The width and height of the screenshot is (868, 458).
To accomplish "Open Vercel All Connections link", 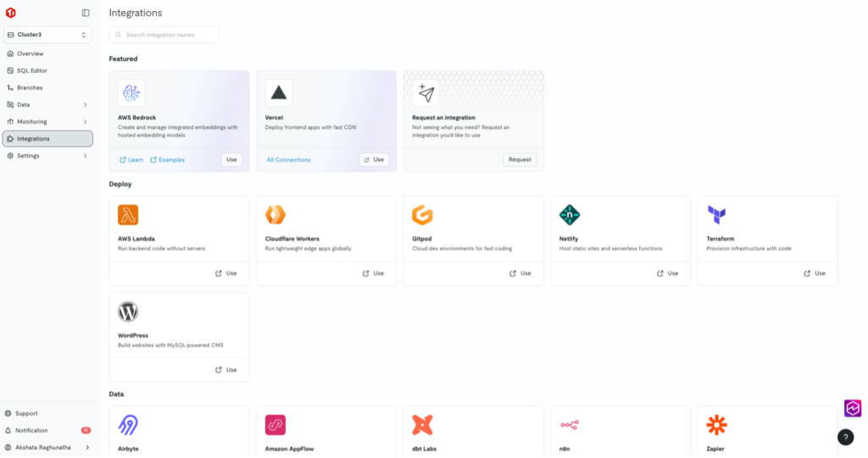I will point(288,160).
